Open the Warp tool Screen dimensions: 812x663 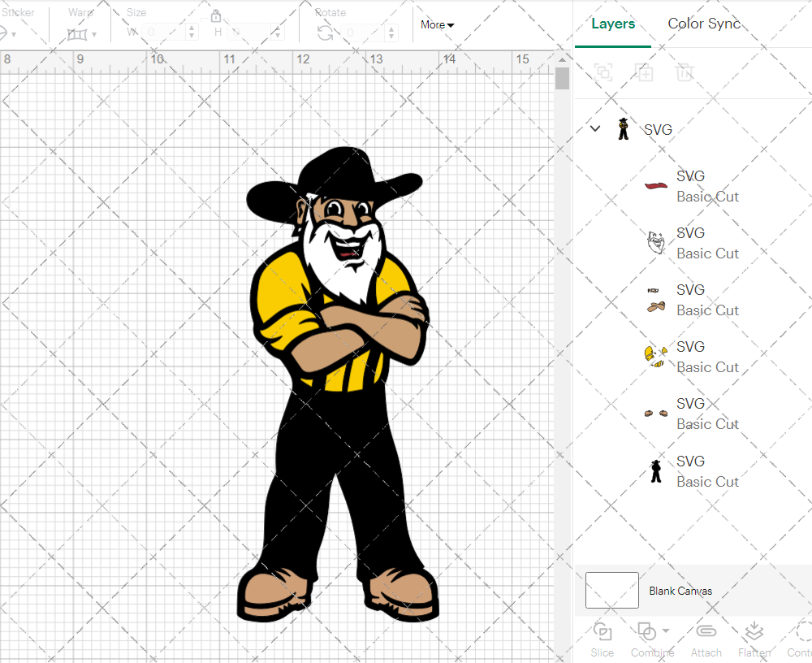[79, 34]
